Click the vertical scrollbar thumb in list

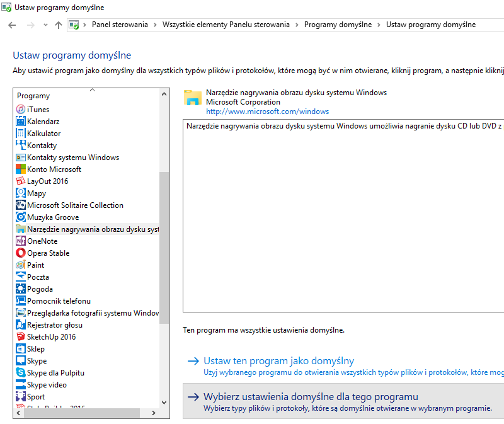(164, 248)
